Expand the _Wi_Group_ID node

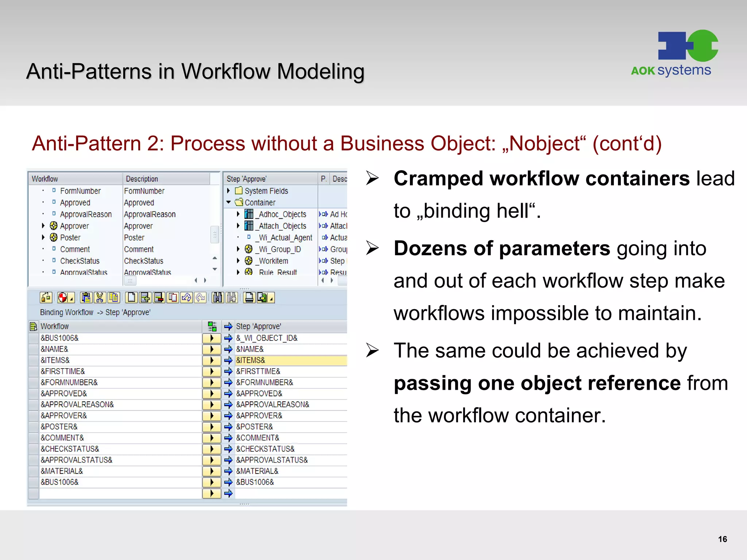tap(238, 249)
